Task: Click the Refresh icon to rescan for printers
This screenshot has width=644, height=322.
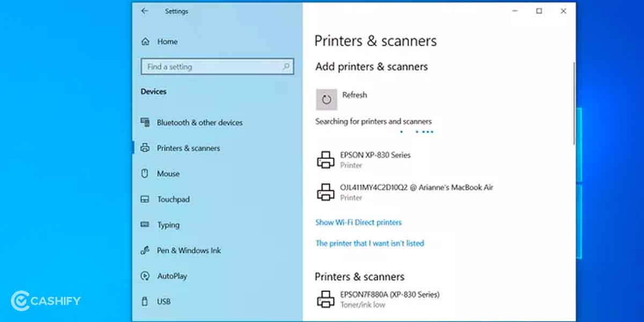Action: (x=326, y=99)
